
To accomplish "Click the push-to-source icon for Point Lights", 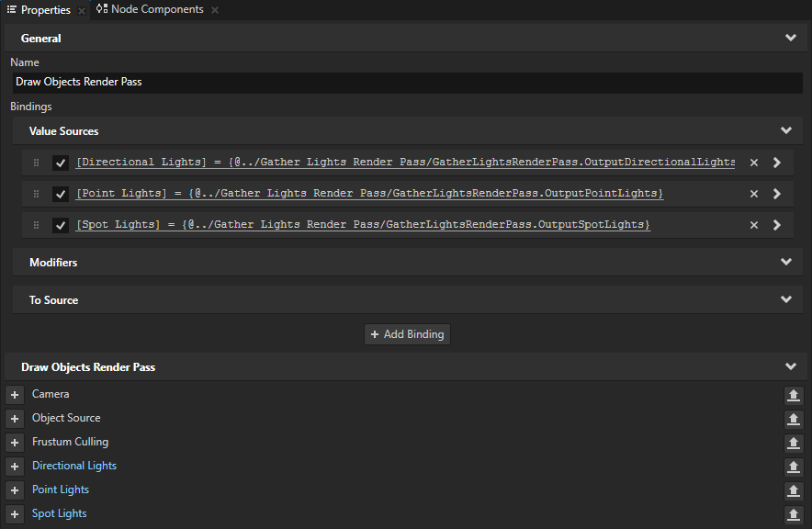I will (794, 490).
